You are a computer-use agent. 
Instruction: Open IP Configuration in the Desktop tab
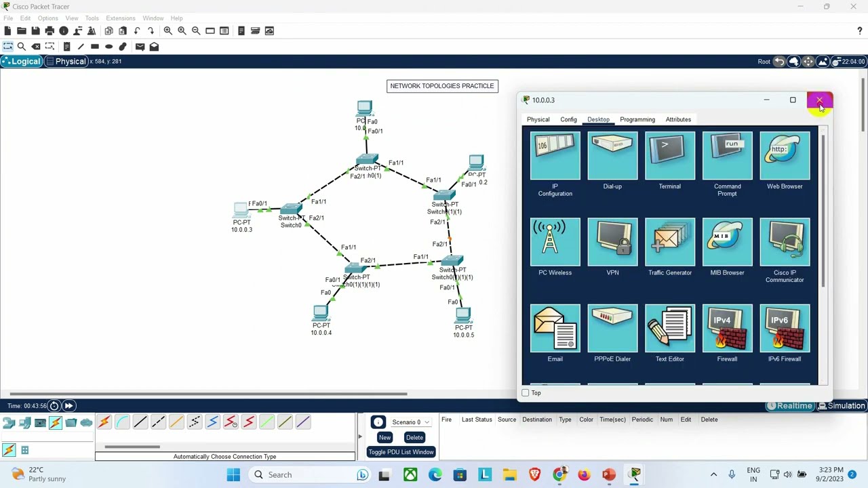(555, 157)
